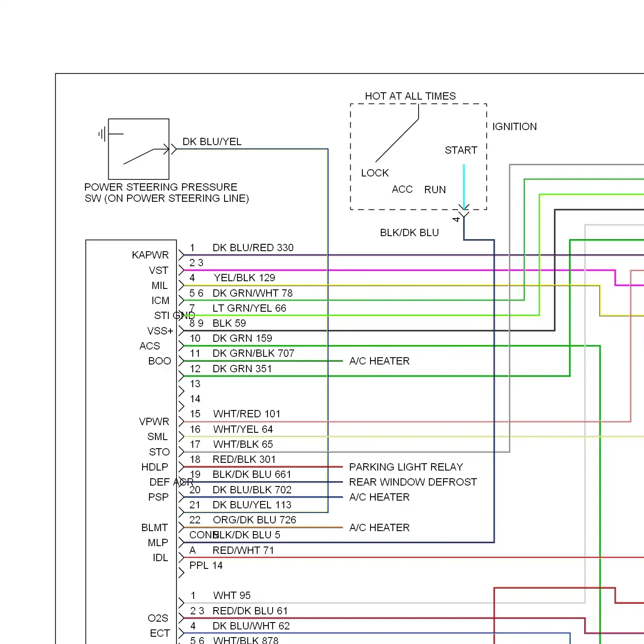Click wire label 'DK GRN 351'

[242, 369]
